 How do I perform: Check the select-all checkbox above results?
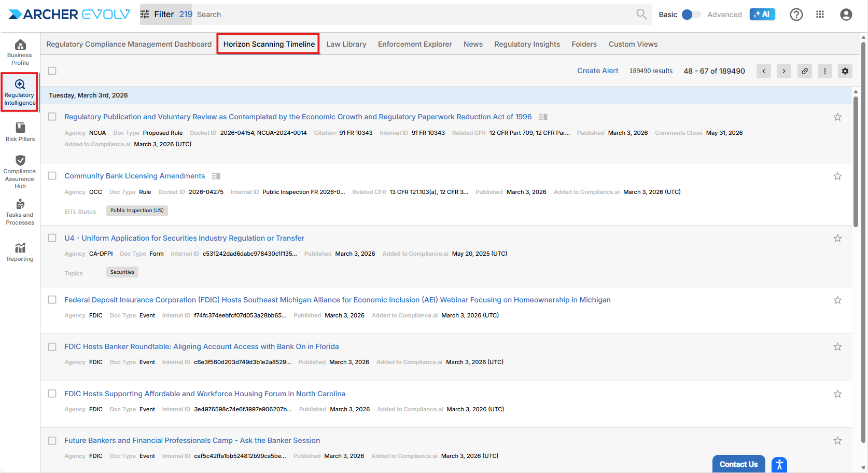tap(52, 71)
